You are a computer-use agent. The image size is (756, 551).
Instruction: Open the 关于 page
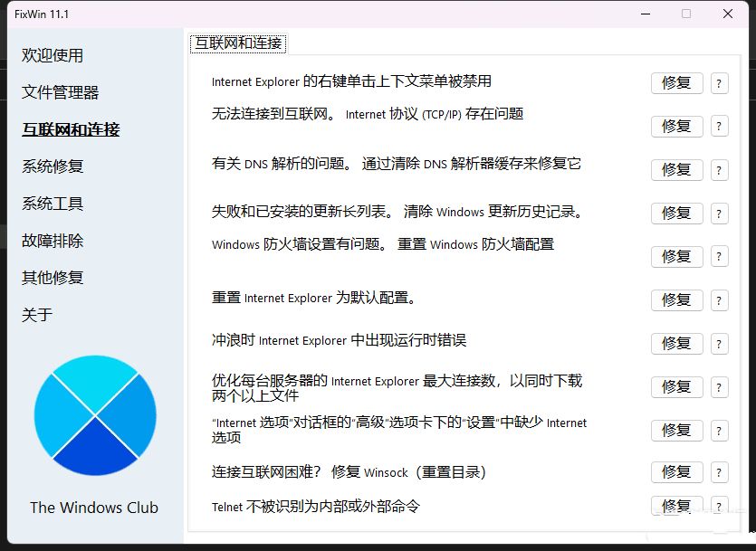click(x=37, y=315)
